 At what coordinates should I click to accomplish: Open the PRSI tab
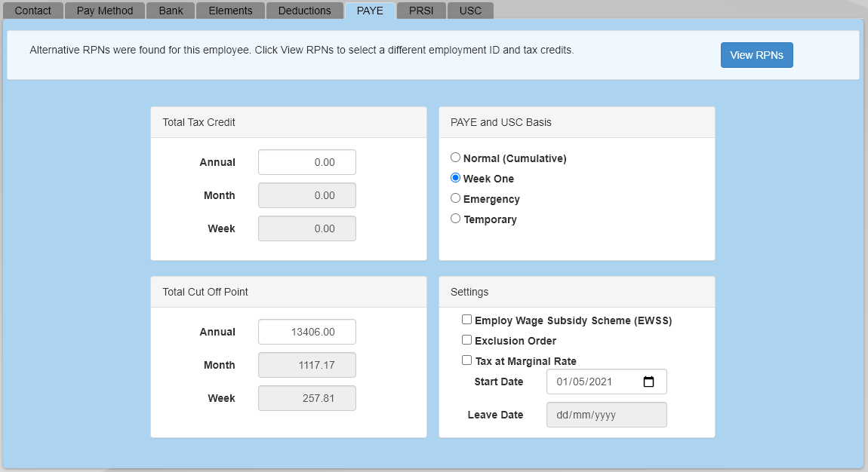[421, 11]
